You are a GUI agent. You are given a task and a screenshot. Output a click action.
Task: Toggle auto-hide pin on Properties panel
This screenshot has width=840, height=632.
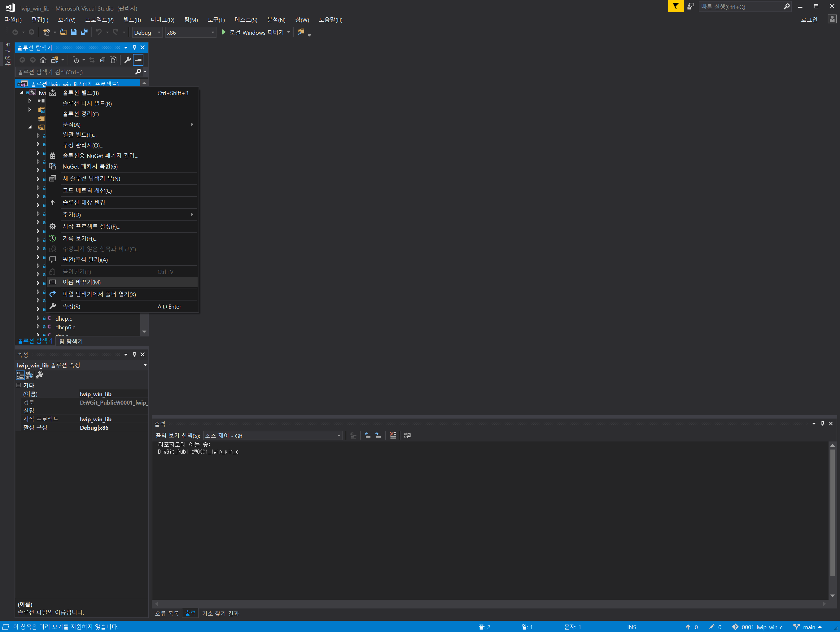point(134,354)
